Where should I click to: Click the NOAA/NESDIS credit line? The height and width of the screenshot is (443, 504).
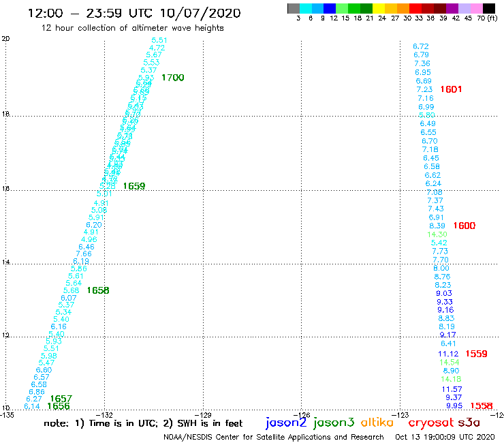coord(274,437)
